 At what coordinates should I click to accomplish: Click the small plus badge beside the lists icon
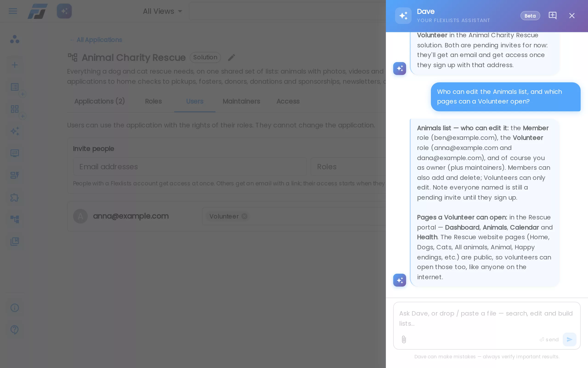[23, 94]
